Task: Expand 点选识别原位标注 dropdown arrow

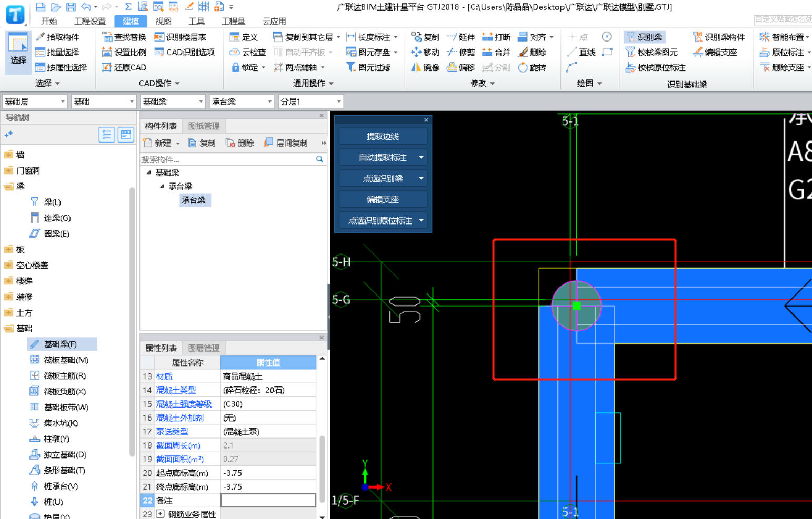Action: [421, 220]
